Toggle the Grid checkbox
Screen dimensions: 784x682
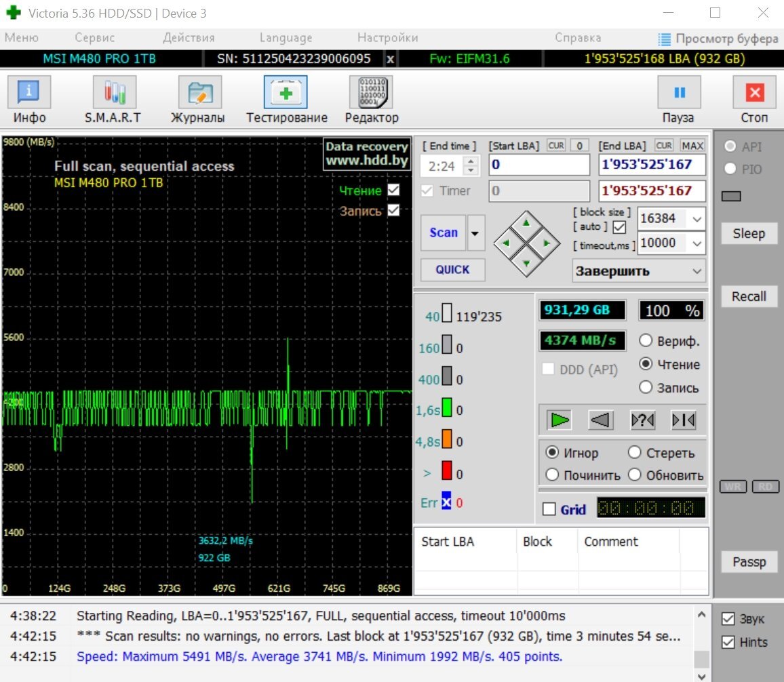tap(549, 509)
